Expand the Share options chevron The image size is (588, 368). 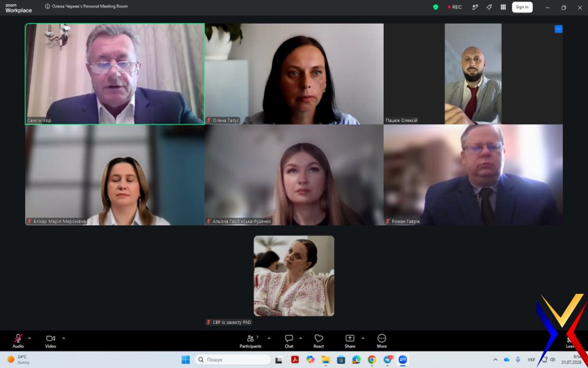point(363,338)
